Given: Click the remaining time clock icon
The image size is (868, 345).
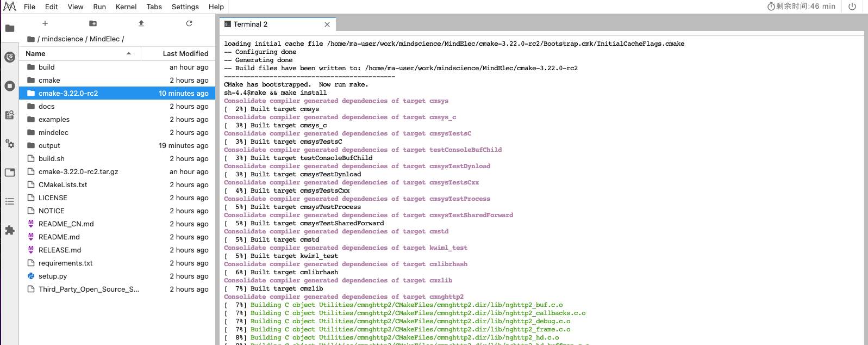Looking at the screenshot, I should coord(771,7).
